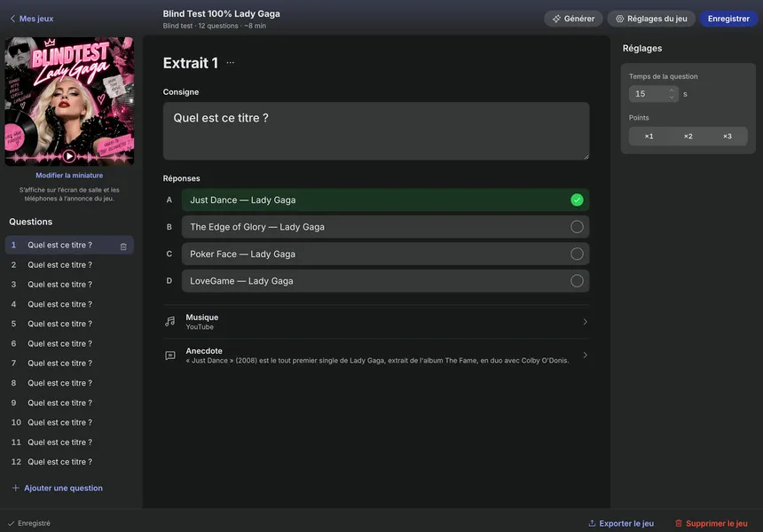The height and width of the screenshot is (532, 763).
Task: Click the red trash icon for Supprimer le jeu
Action: coord(679,523)
